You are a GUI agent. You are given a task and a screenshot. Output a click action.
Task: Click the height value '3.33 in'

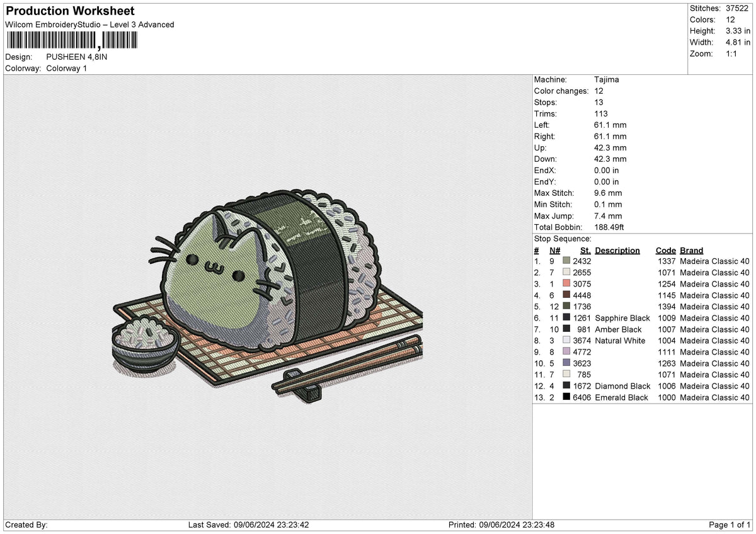click(x=739, y=31)
